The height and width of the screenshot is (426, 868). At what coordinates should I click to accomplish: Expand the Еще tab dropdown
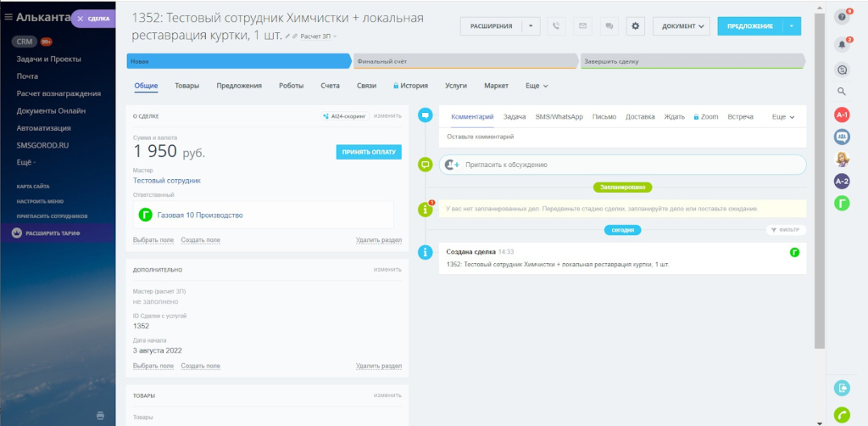coord(537,86)
